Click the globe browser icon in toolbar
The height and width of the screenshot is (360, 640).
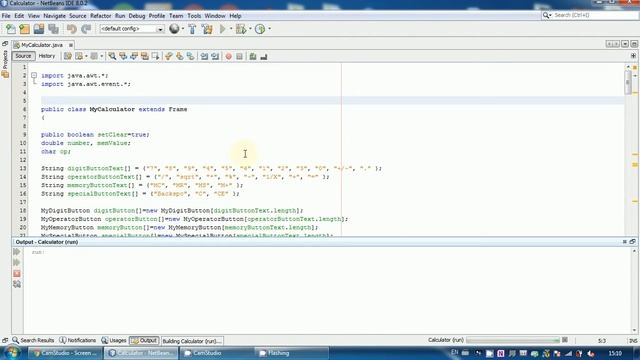(x=174, y=29)
